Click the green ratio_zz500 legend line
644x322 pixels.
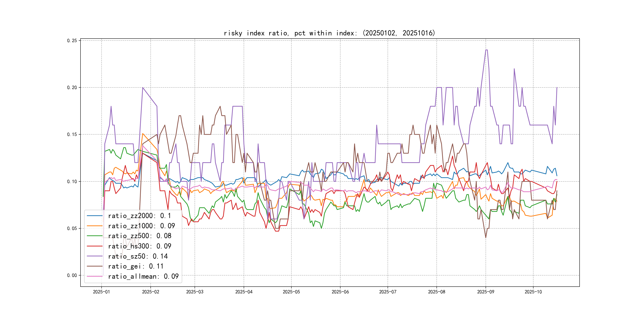click(95, 236)
